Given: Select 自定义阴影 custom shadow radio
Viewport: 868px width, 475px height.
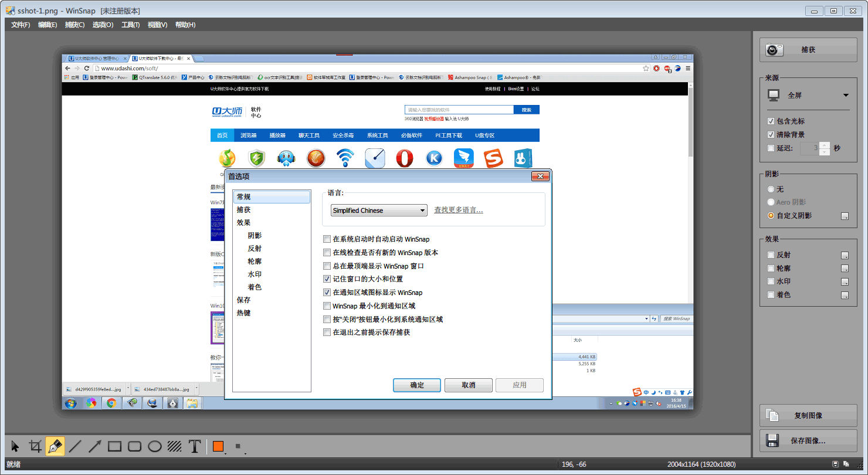Looking at the screenshot, I should click(771, 216).
